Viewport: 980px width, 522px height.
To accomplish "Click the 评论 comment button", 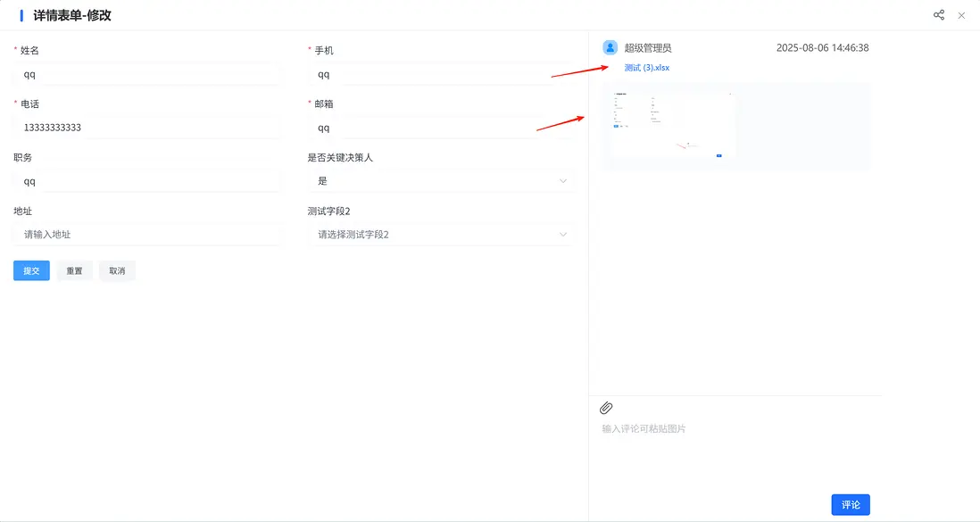I will click(x=850, y=504).
